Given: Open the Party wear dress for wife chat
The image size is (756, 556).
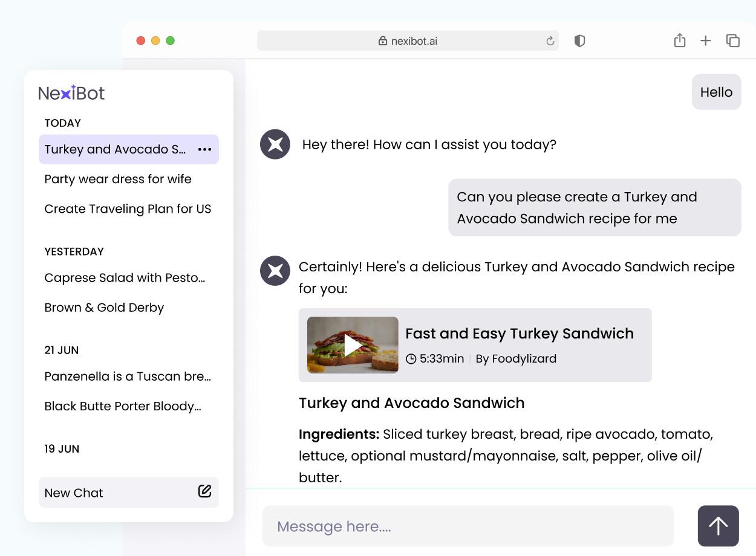Looking at the screenshot, I should 118,179.
